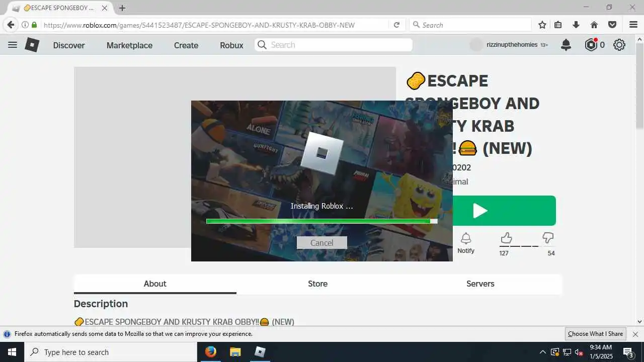644x362 pixels.
Task: Open Roblox notifications bell
Action: [566, 45]
